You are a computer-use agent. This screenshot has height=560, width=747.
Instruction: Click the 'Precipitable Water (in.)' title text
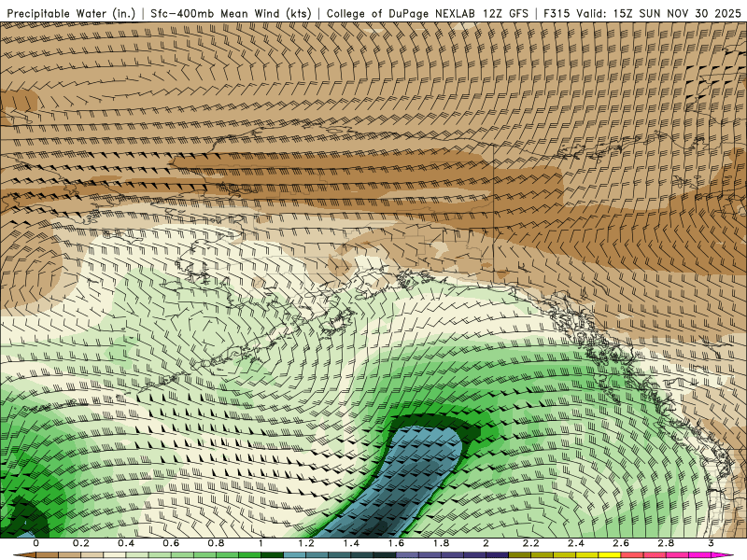(71, 14)
